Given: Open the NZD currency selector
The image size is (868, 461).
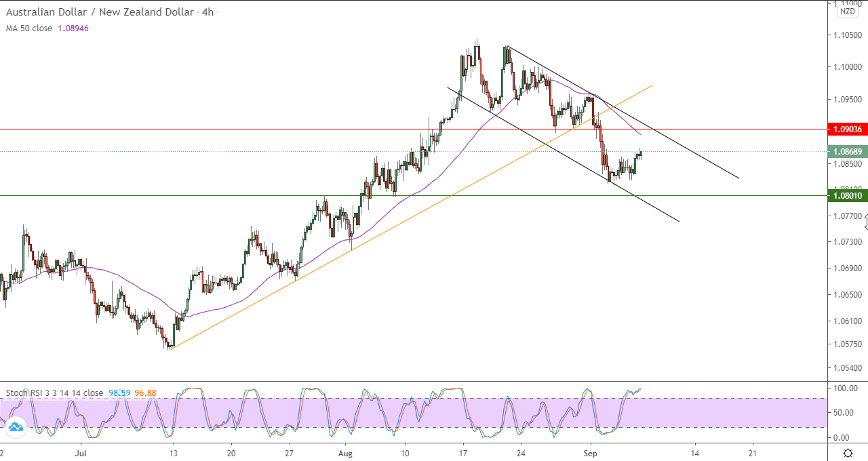Looking at the screenshot, I should 848,11.
